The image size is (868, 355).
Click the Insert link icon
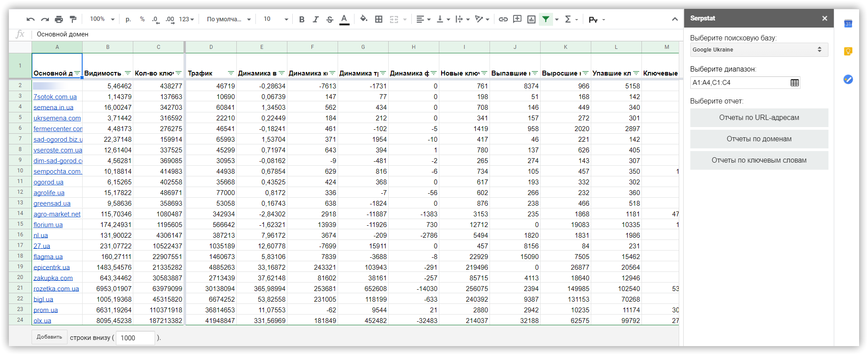(503, 19)
